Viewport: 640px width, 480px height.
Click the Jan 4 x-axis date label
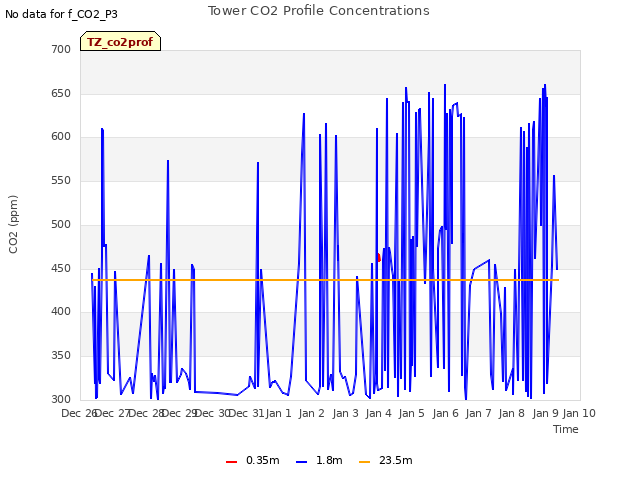[x=378, y=413]
